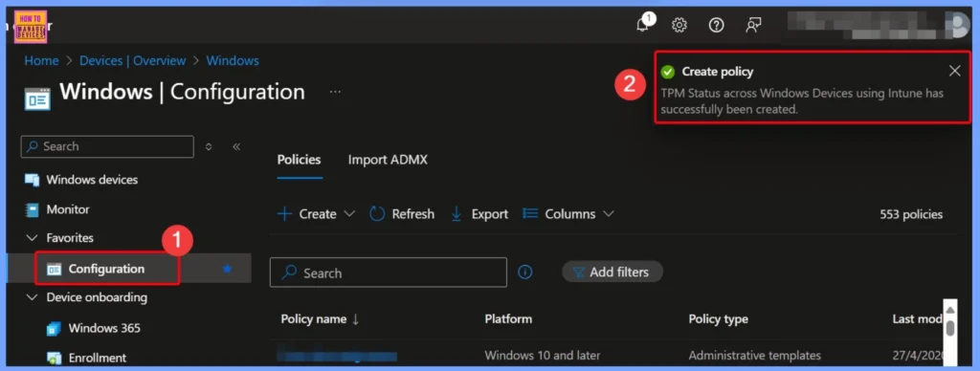Image resolution: width=980 pixels, height=371 pixels.
Task: Click the 553 policies count text
Action: click(x=911, y=214)
